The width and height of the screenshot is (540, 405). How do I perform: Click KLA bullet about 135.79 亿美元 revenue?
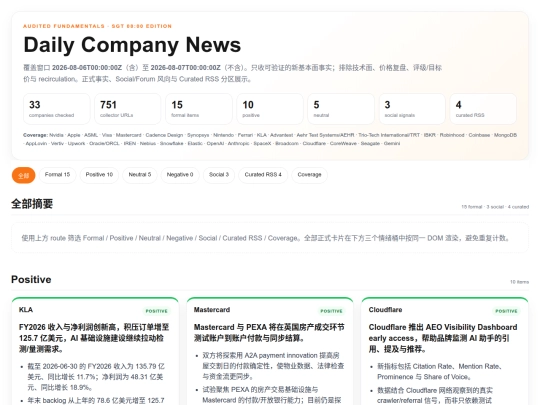(x=96, y=377)
